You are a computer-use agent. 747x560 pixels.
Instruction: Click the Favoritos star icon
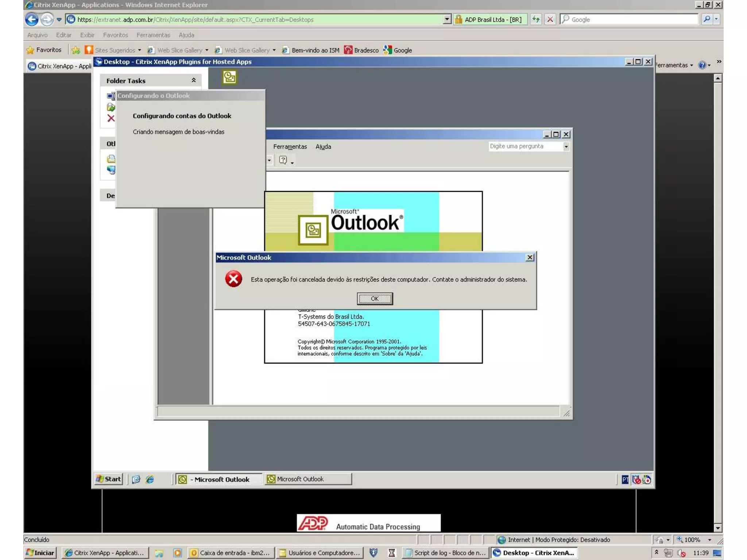[31, 50]
